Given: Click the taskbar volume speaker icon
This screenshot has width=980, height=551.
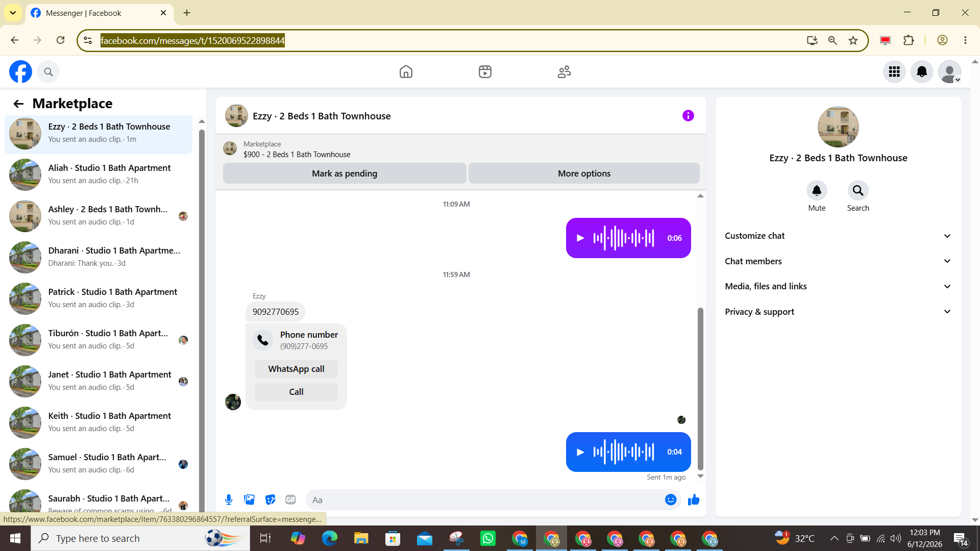Looking at the screenshot, I should coord(896,538).
